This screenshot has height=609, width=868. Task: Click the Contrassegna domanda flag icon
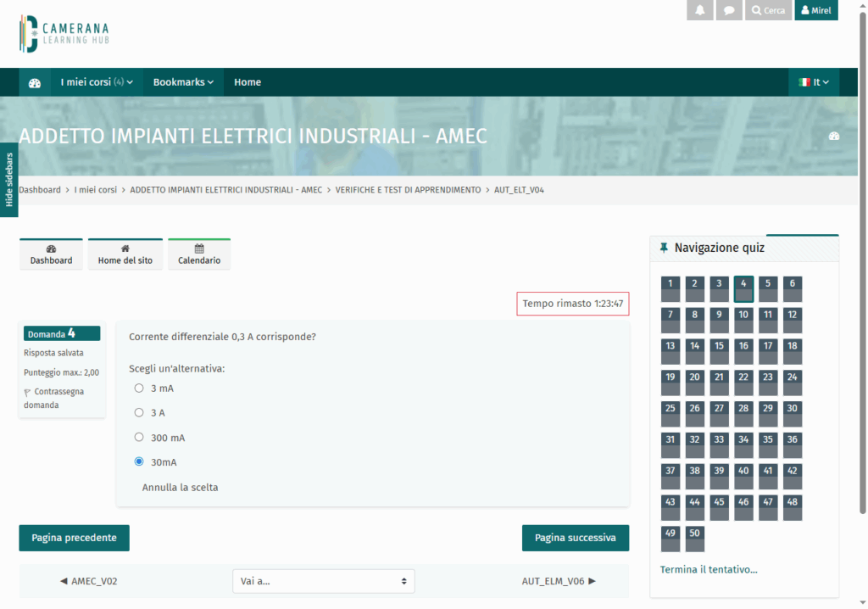coord(28,393)
